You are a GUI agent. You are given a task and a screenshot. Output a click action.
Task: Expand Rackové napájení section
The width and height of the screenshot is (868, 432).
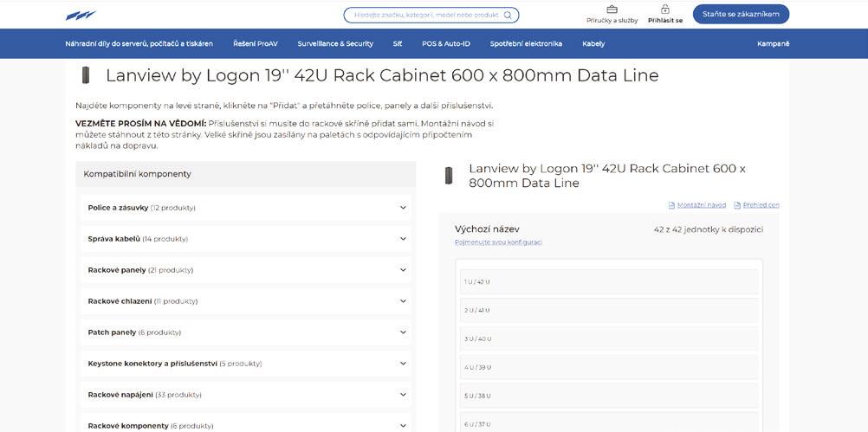[x=246, y=395]
